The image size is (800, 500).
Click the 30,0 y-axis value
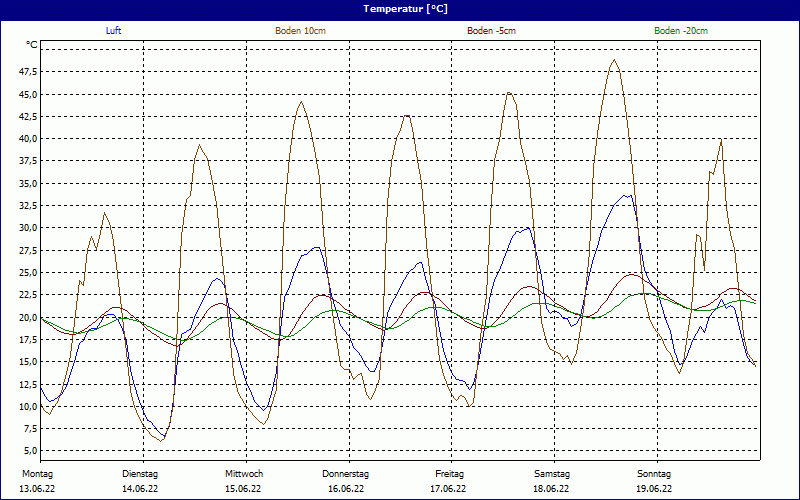coord(28,228)
